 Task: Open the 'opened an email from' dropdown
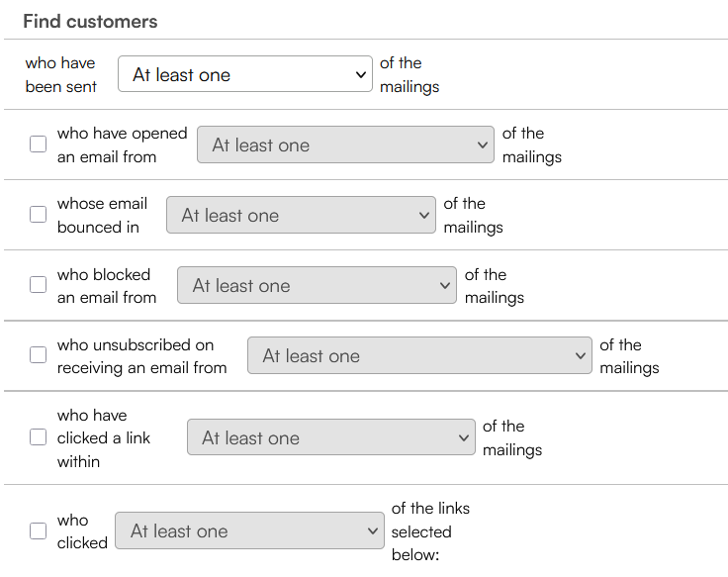[345, 144]
